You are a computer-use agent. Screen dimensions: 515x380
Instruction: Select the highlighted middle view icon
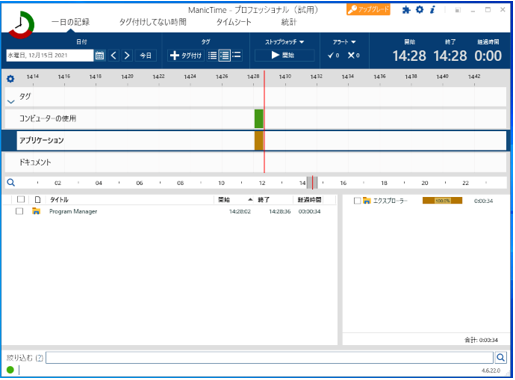(224, 55)
